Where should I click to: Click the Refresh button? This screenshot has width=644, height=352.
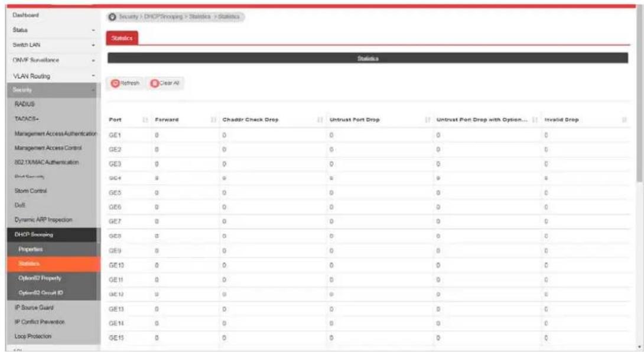(125, 83)
